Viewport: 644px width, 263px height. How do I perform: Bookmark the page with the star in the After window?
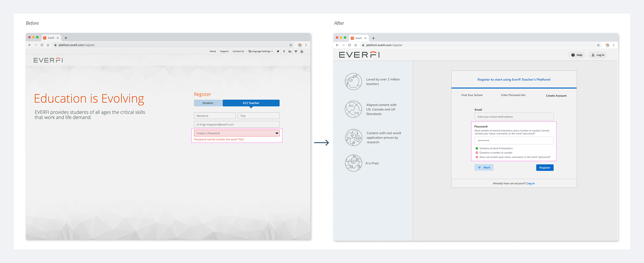(x=598, y=45)
